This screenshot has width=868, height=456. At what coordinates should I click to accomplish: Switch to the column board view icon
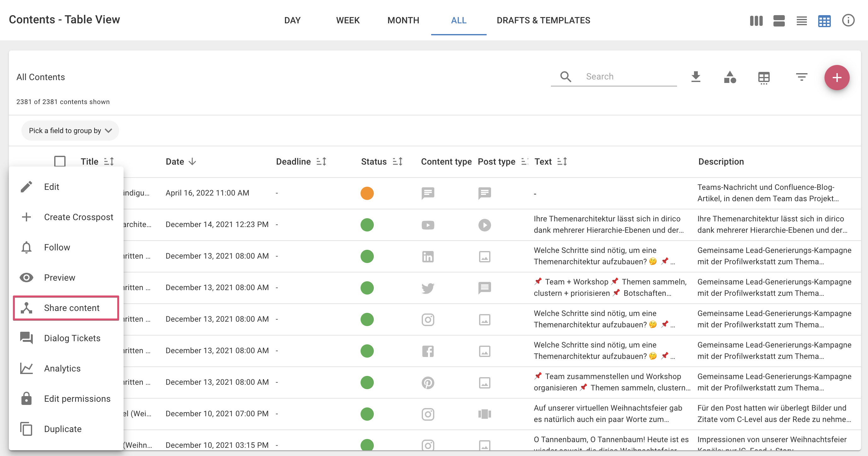click(756, 20)
